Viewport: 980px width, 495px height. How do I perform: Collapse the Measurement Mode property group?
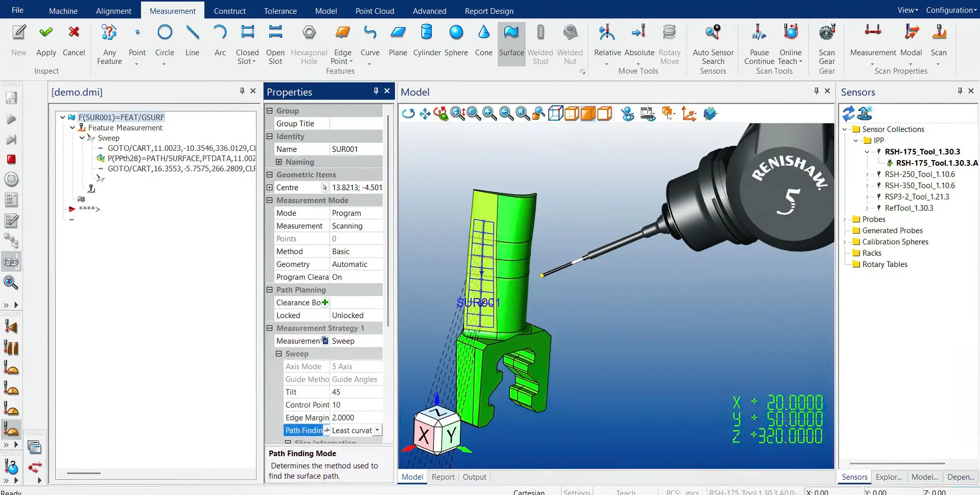tap(270, 200)
